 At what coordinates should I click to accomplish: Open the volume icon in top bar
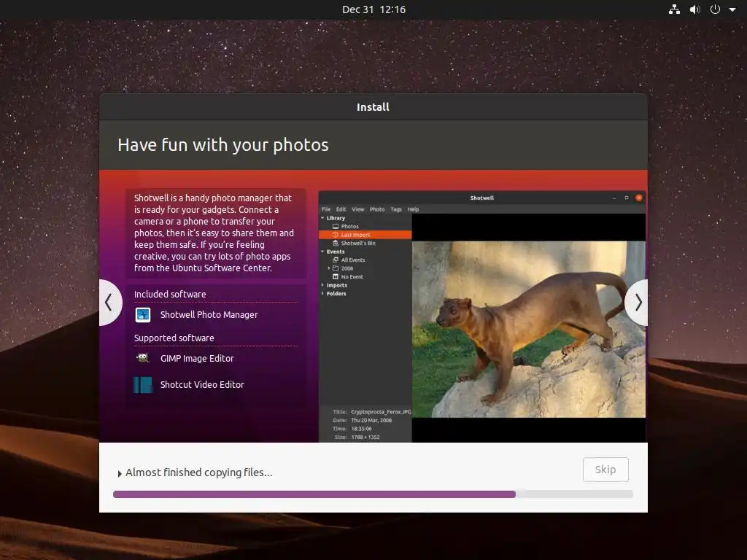coord(694,9)
